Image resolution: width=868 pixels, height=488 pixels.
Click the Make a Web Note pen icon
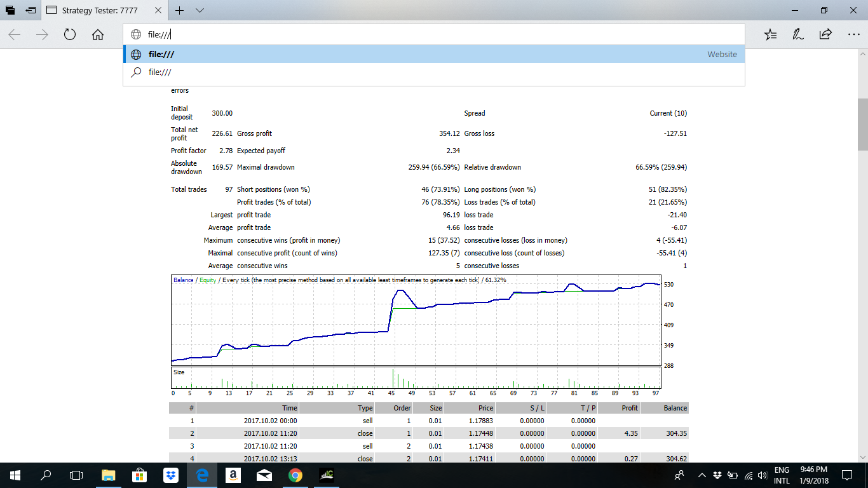[x=797, y=35]
